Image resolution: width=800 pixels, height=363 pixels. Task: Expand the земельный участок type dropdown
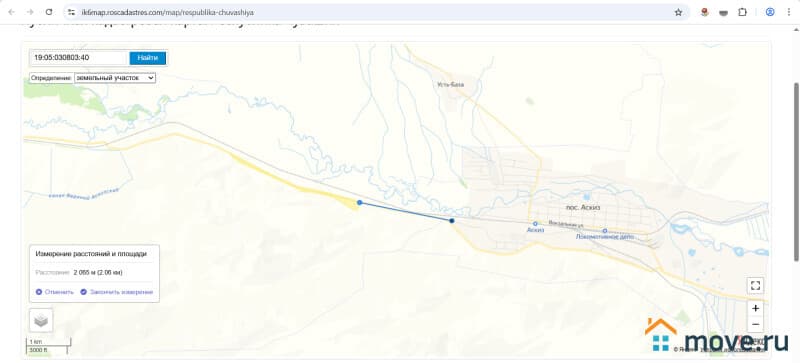tap(115, 78)
